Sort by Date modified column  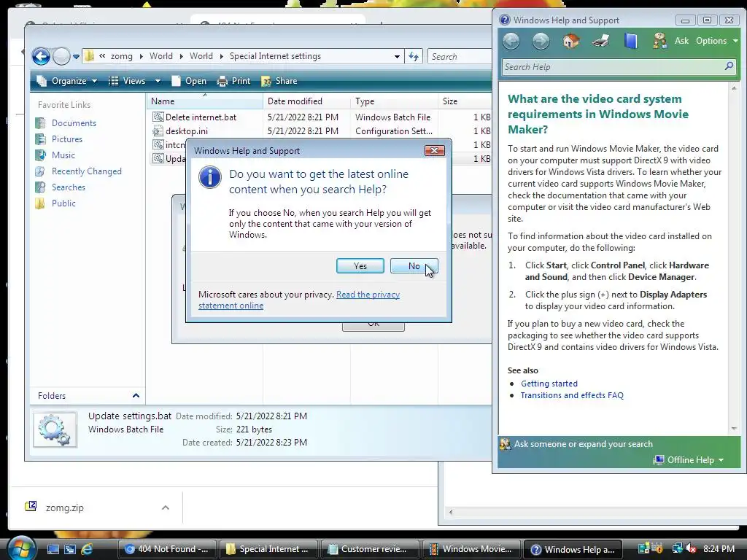tap(307, 101)
